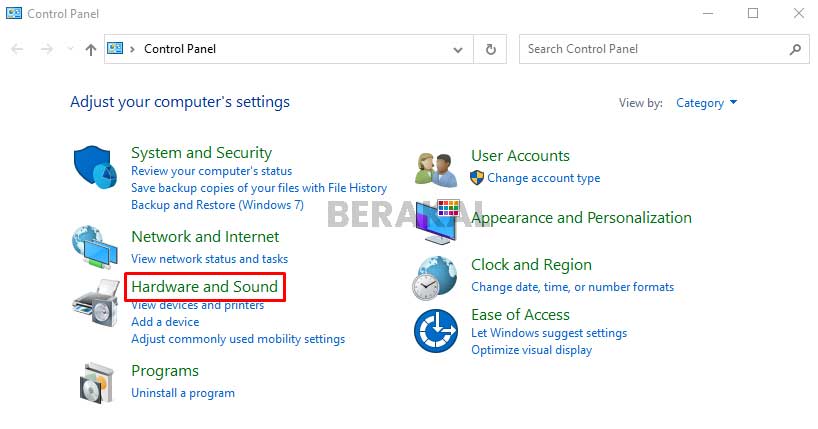Click the Hardware and Sound printer icon
Screen dimensions: 818x429
95,302
